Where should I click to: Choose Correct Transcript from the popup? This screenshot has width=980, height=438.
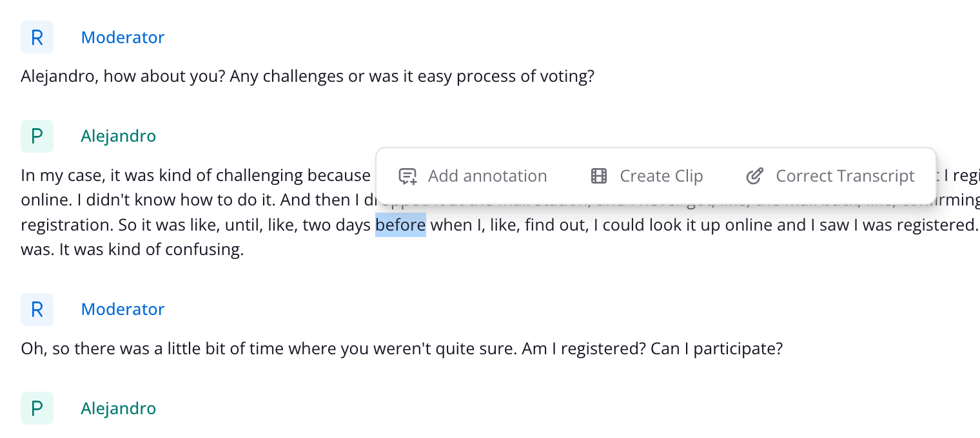[830, 176]
